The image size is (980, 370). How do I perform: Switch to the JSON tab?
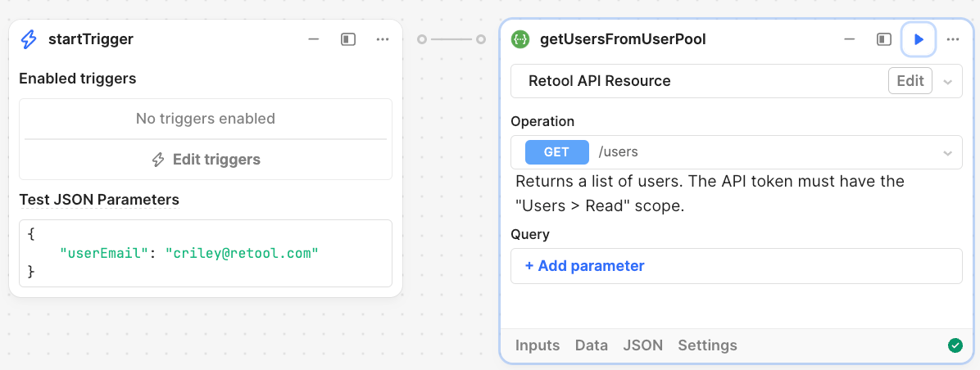642,345
